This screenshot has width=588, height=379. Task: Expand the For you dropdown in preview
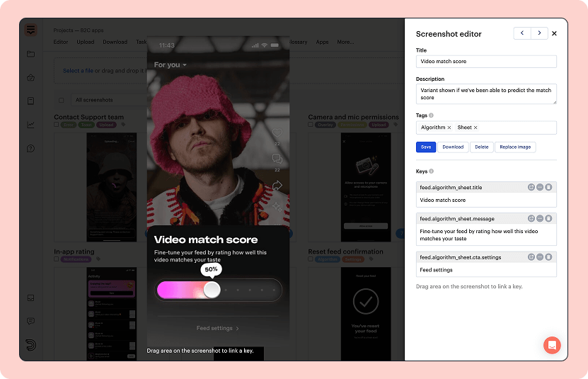pos(171,65)
